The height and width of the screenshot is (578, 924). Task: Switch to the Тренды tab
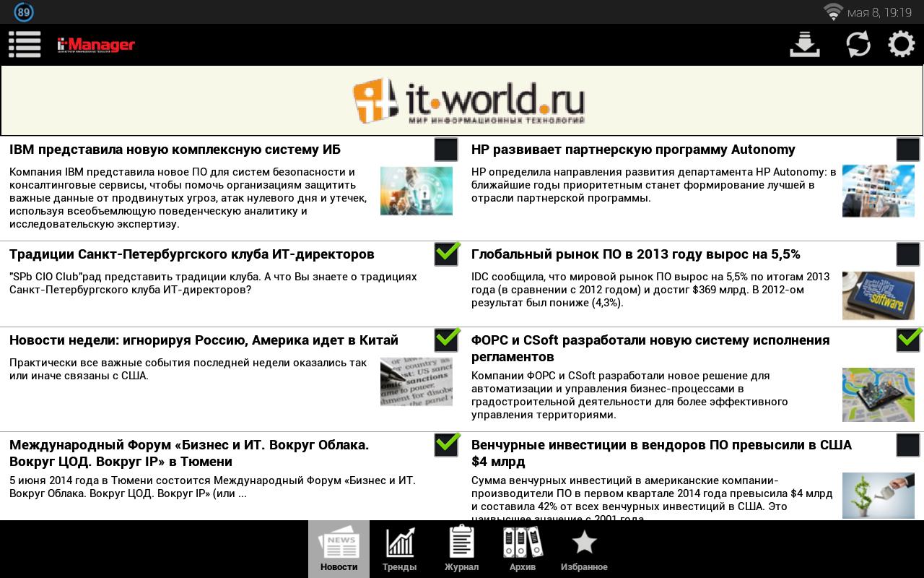399,549
